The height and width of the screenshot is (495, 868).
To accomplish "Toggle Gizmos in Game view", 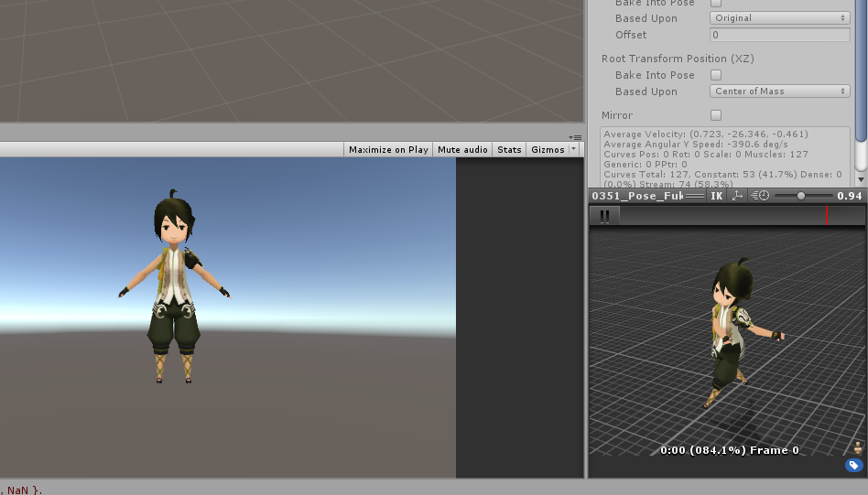I will click(x=548, y=149).
